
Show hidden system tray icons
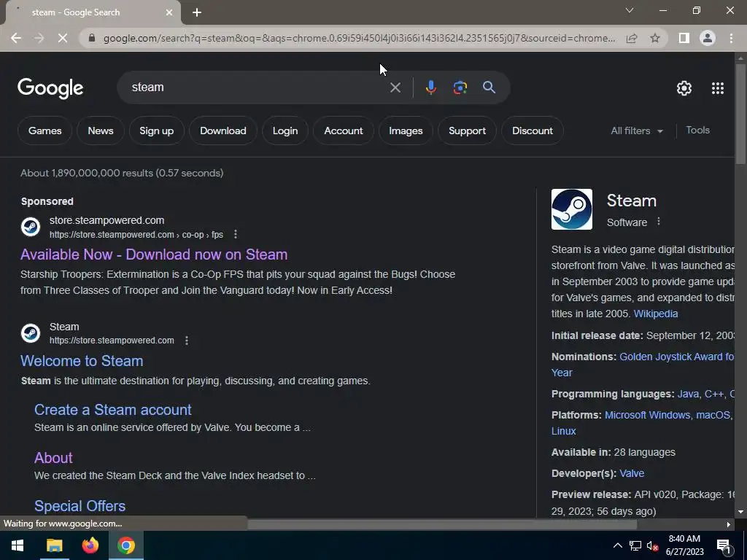click(617, 545)
